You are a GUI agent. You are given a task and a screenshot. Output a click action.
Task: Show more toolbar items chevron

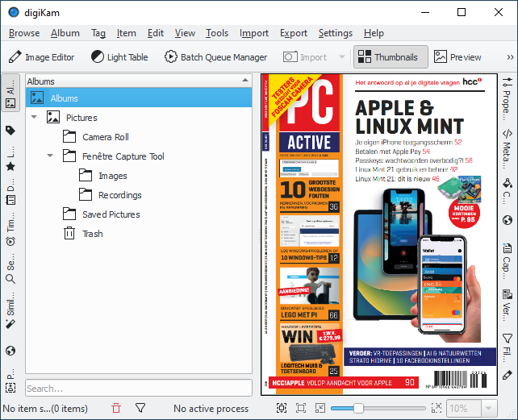510,57
